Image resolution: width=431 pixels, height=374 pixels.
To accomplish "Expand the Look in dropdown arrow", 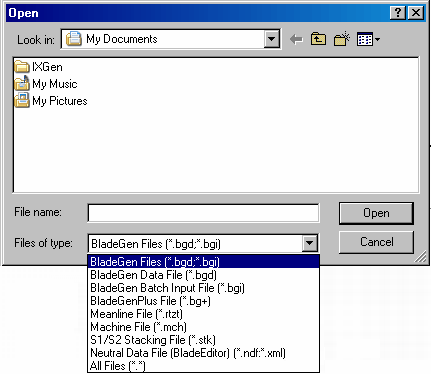I will coord(271,39).
